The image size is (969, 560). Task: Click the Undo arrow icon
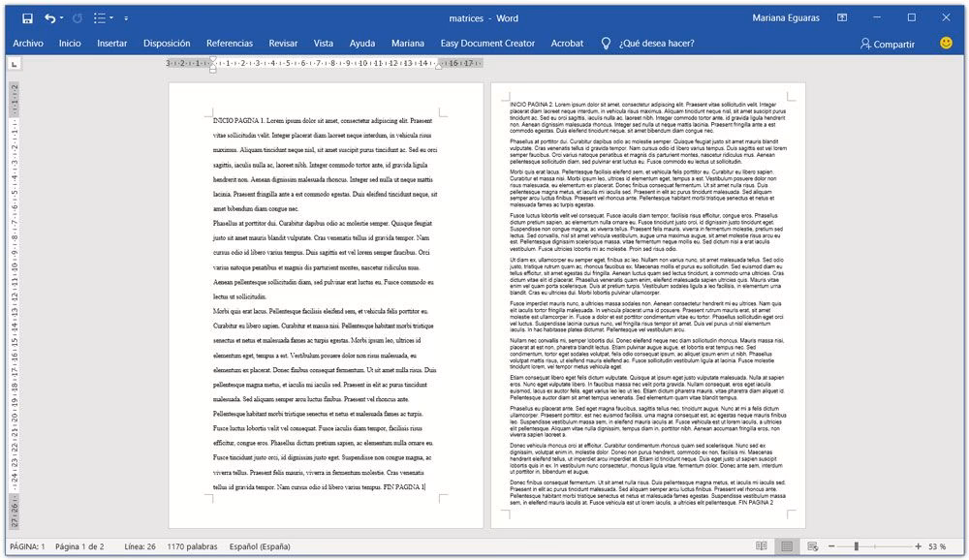click(49, 17)
